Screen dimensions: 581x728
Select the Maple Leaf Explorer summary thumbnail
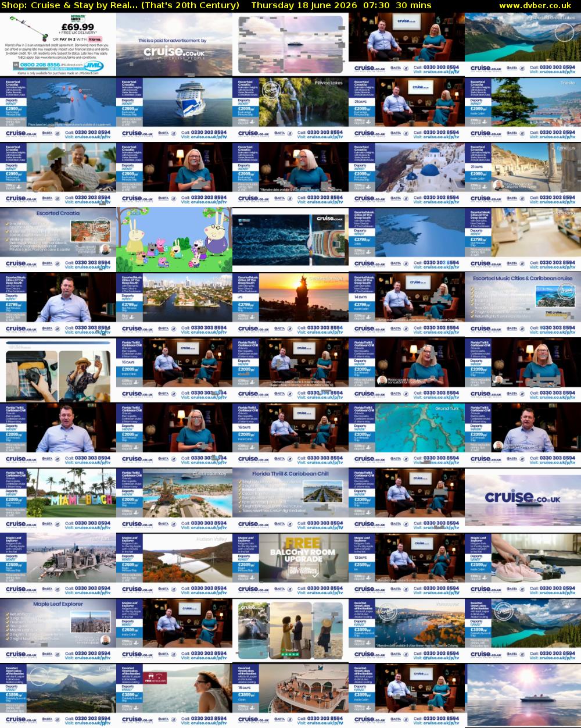[58, 630]
